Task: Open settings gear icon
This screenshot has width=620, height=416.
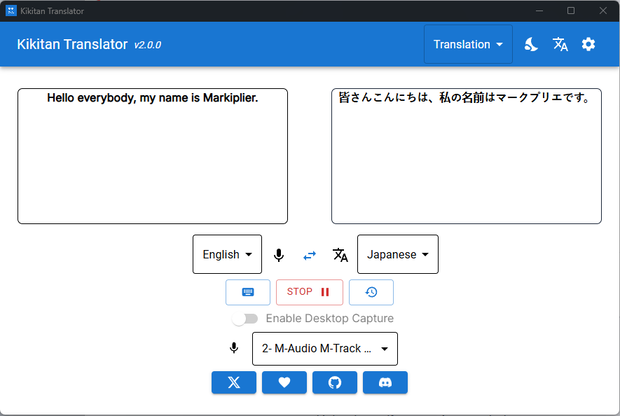Action: [588, 44]
